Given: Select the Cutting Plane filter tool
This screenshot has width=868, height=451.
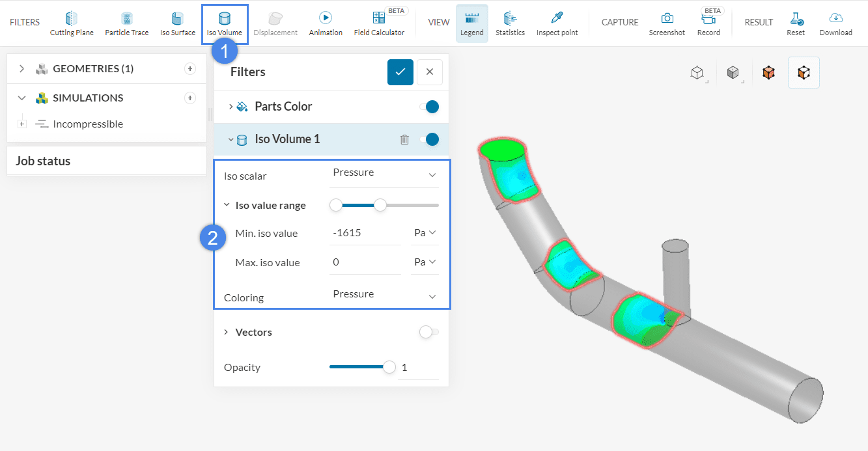Looking at the screenshot, I should coord(72,23).
